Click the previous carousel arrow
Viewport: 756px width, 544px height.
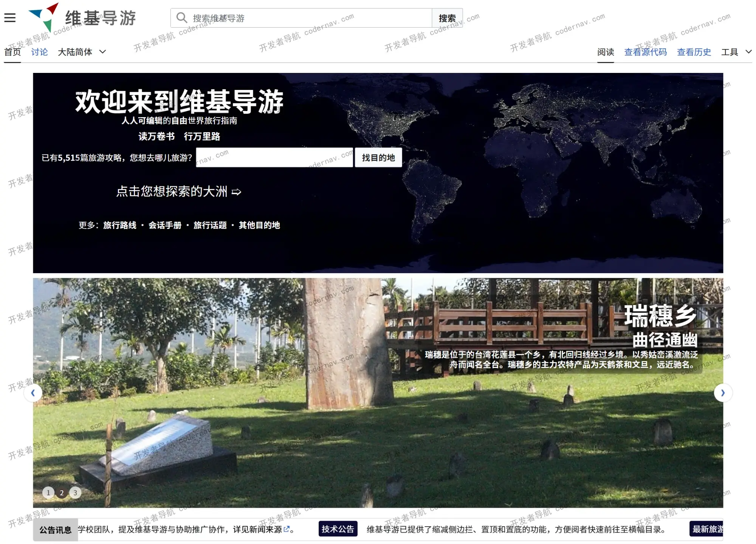(33, 393)
